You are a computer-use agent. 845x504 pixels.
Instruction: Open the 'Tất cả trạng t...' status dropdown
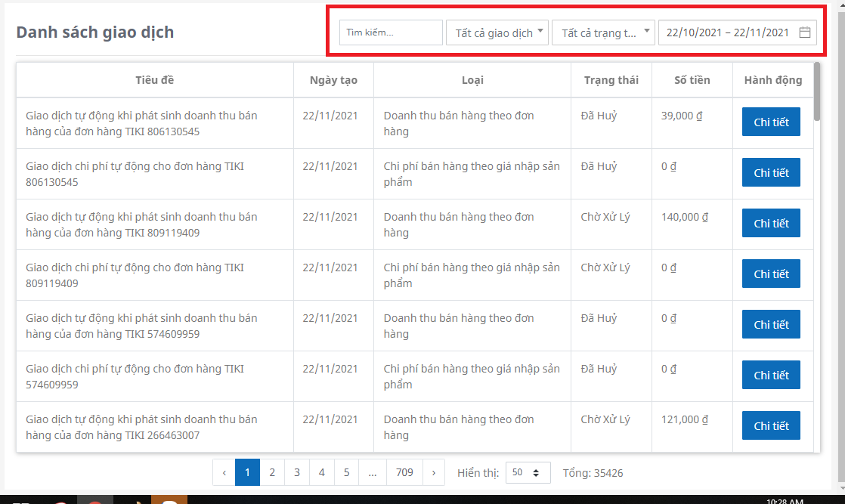603,32
